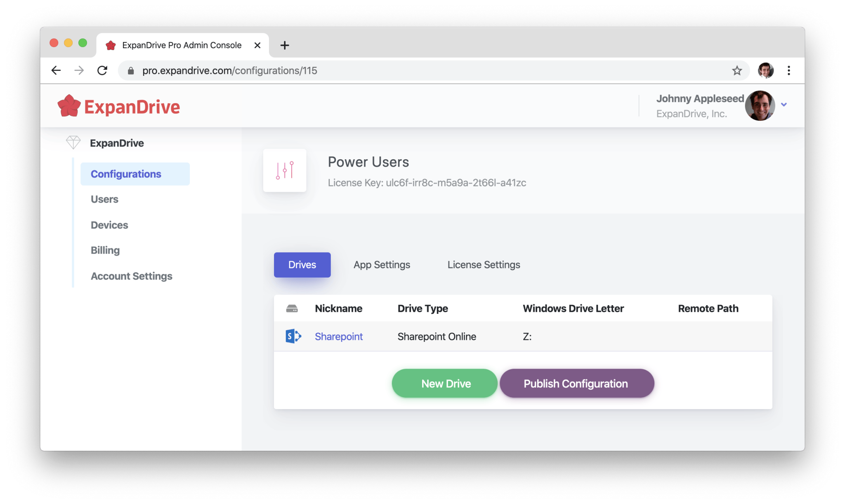
Task: Click the green traffic light to zoom window
Action: tap(82, 42)
